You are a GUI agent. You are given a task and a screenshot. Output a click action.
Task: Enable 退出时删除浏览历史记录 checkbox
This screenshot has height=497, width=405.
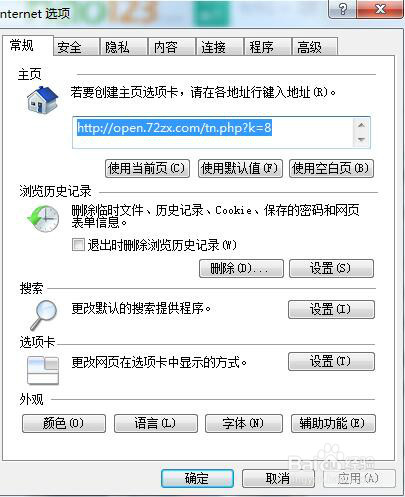(x=78, y=245)
